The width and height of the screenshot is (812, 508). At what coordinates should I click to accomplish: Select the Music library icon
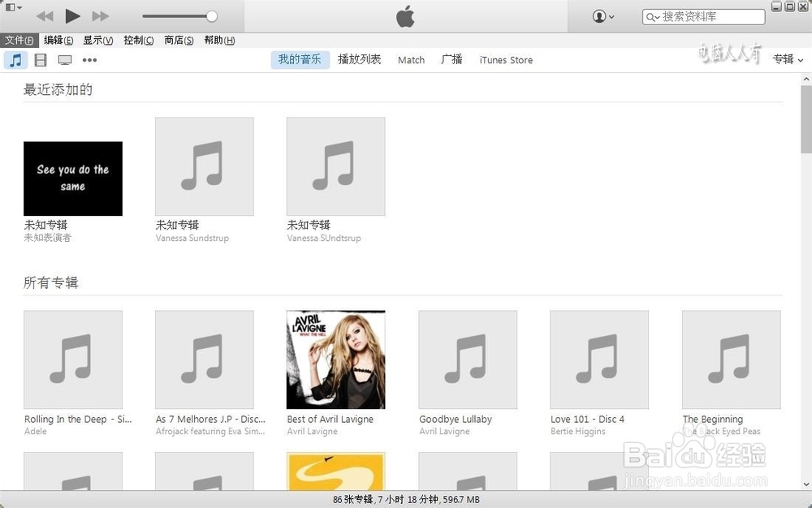[x=15, y=60]
